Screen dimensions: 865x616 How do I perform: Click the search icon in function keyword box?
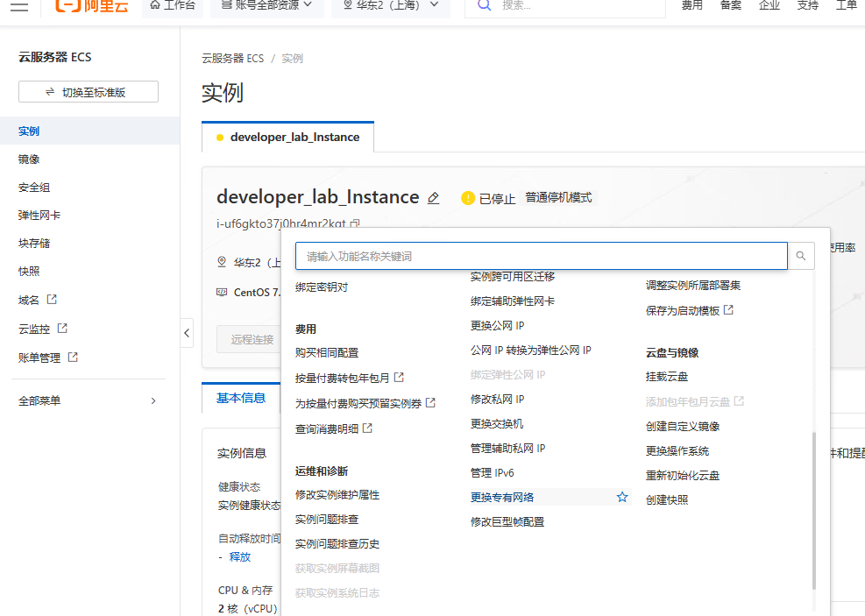pyautogui.click(x=800, y=256)
